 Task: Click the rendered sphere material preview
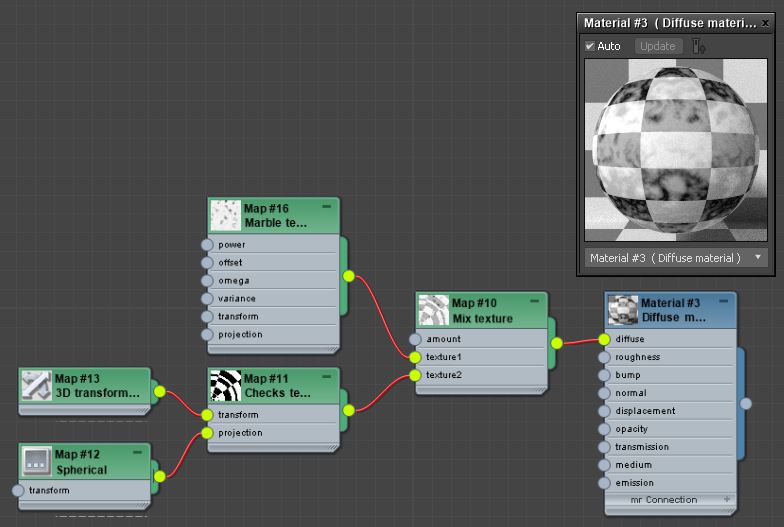(675, 150)
